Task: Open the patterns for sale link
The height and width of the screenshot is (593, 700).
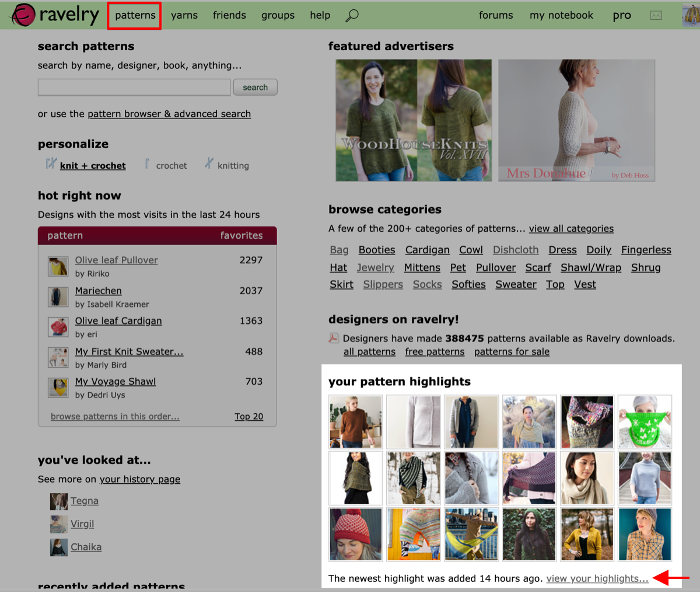Action: tap(512, 352)
